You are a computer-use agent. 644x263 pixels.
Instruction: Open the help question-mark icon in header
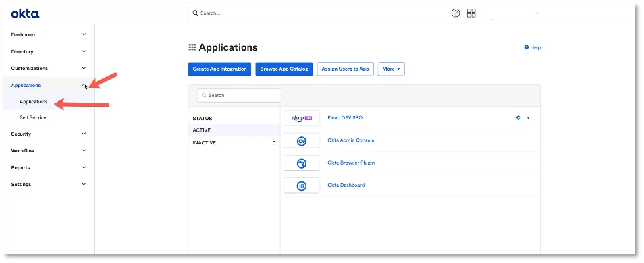[456, 13]
